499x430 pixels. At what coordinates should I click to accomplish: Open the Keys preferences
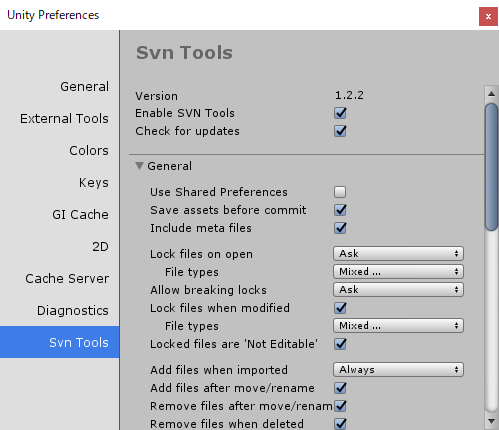click(x=93, y=183)
